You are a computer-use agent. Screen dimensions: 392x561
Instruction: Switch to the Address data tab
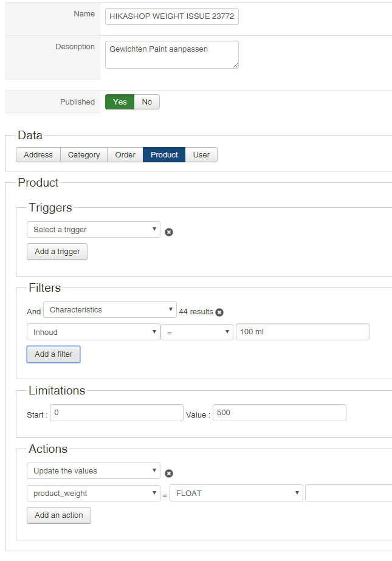38,155
